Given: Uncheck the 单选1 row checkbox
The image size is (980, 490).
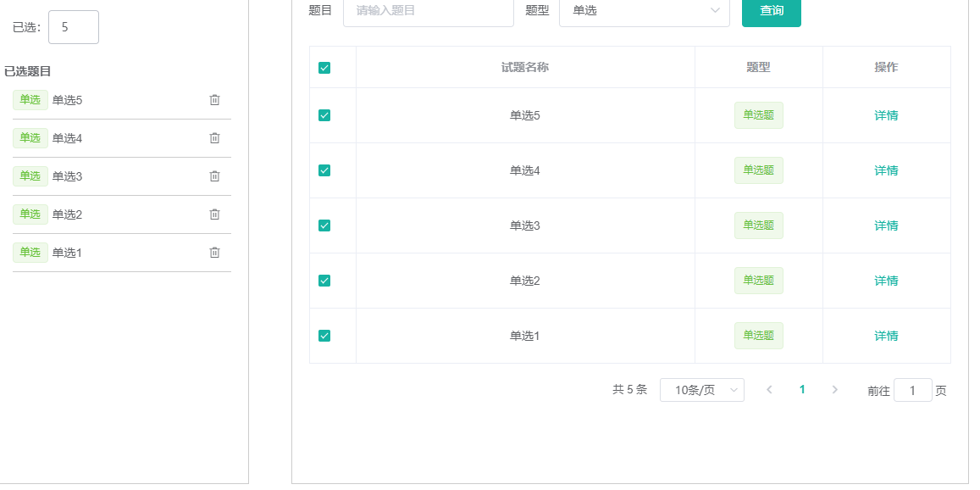Looking at the screenshot, I should 324,336.
